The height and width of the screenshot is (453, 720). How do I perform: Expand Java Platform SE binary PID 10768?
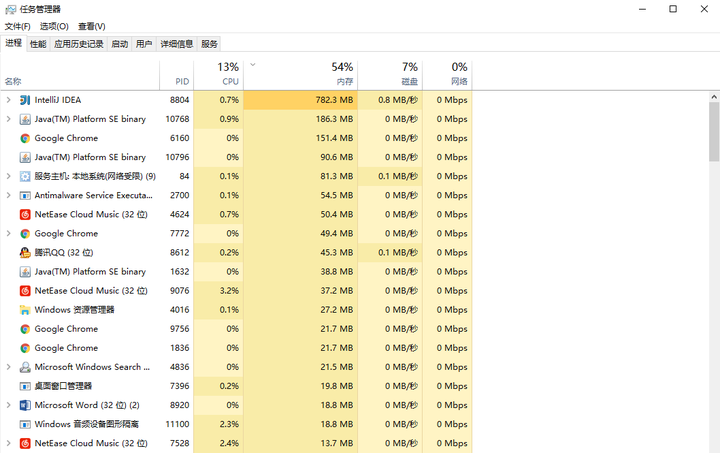coord(8,119)
